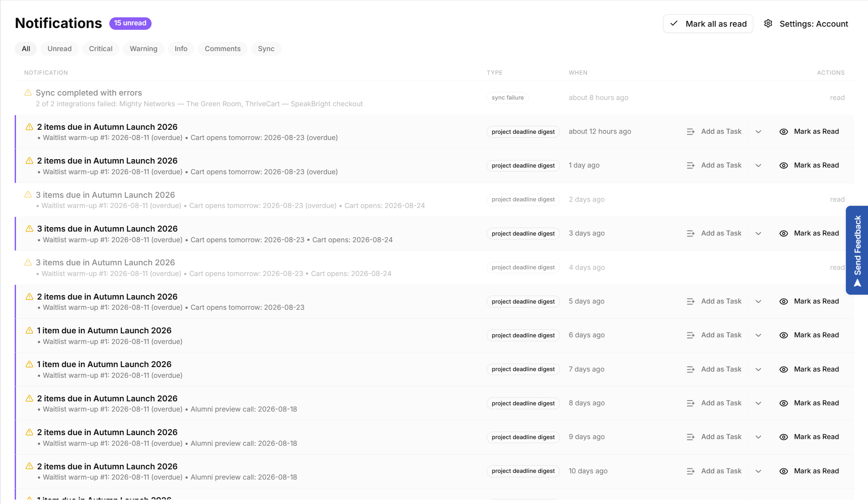Image resolution: width=868 pixels, height=504 pixels.
Task: Click warning icon on the 5 days ago notification
Action: (x=29, y=296)
